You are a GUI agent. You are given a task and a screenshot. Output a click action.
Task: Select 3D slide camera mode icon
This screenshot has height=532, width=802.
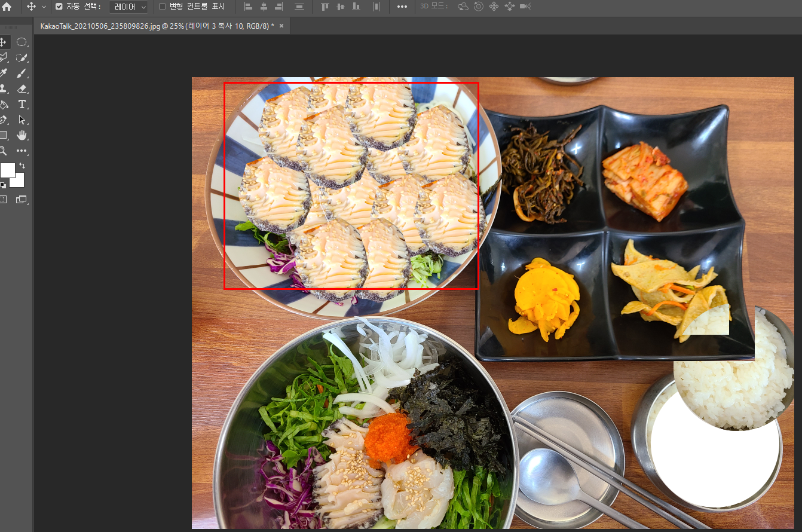click(x=509, y=7)
